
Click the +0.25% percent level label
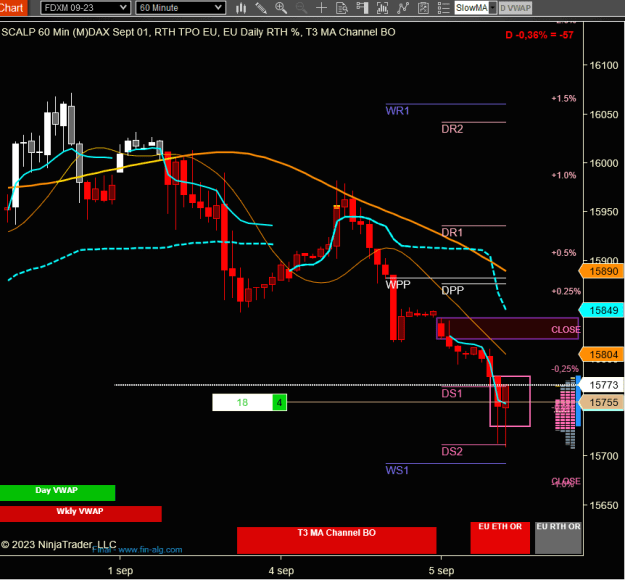pos(566,291)
